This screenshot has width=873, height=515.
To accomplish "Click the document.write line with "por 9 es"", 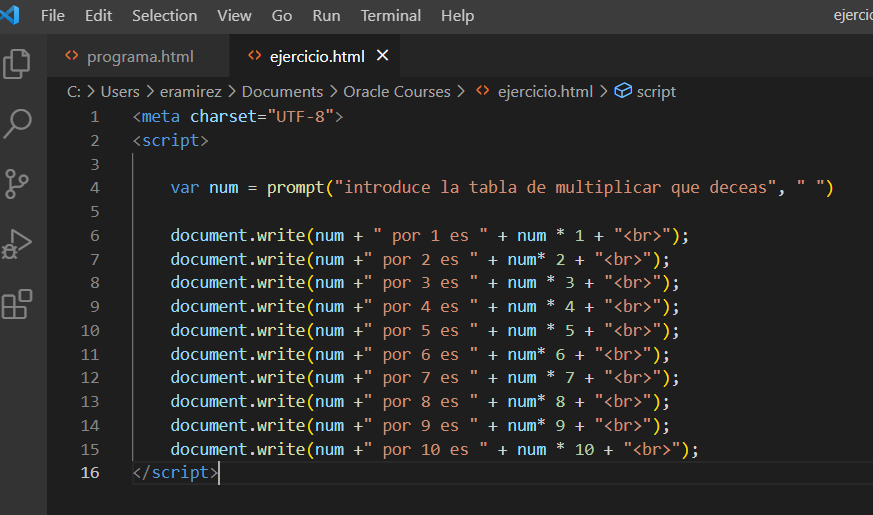I will 420,426.
